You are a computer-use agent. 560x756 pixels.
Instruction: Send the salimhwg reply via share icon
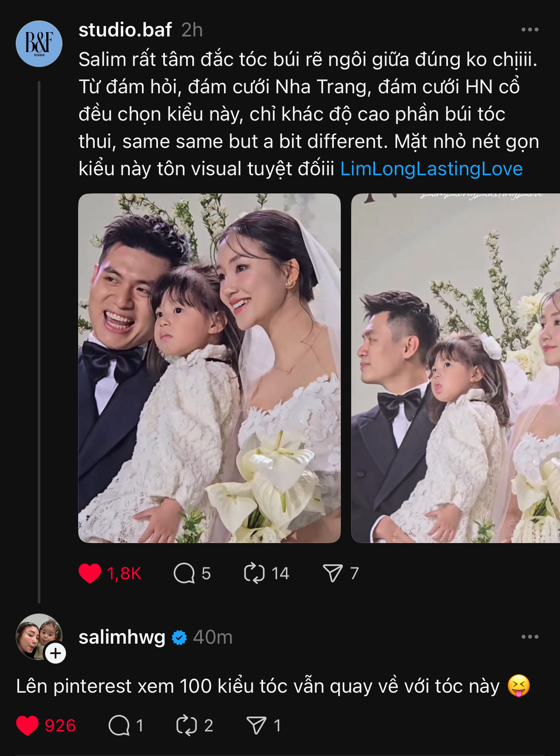pos(257,725)
